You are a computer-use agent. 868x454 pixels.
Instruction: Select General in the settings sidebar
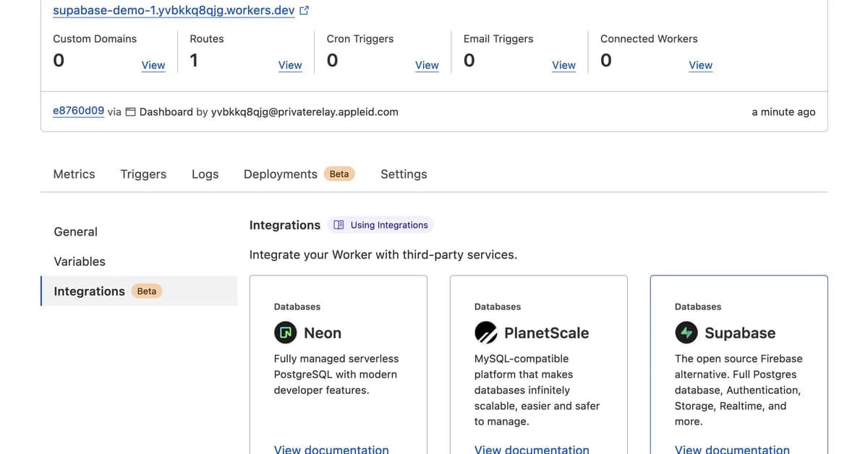coord(75,231)
